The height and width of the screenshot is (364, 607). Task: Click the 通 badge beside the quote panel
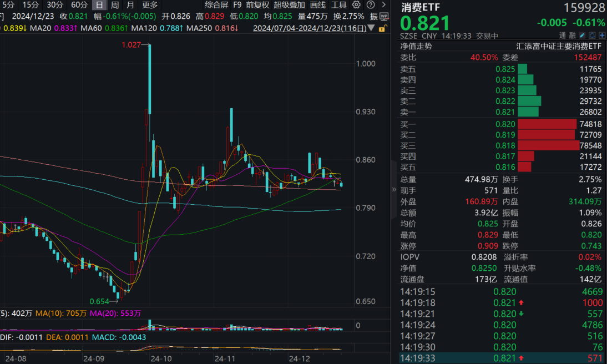pyautogui.click(x=563, y=35)
